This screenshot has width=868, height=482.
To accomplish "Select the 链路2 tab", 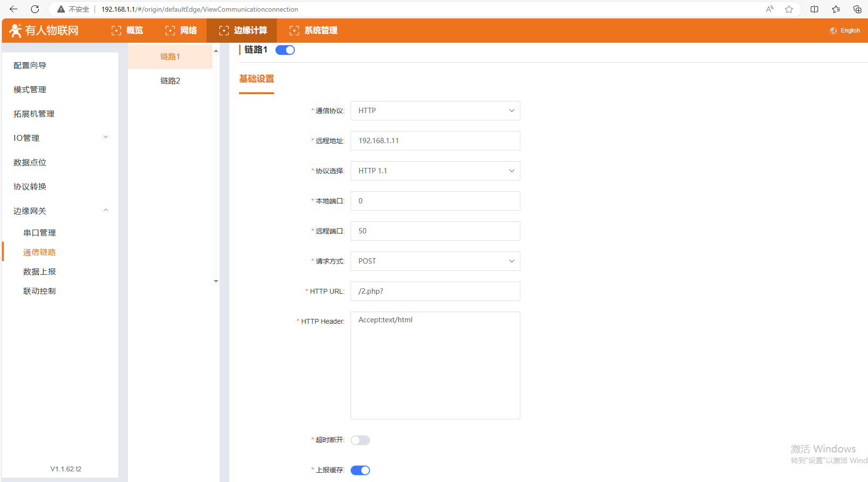I will tap(170, 81).
